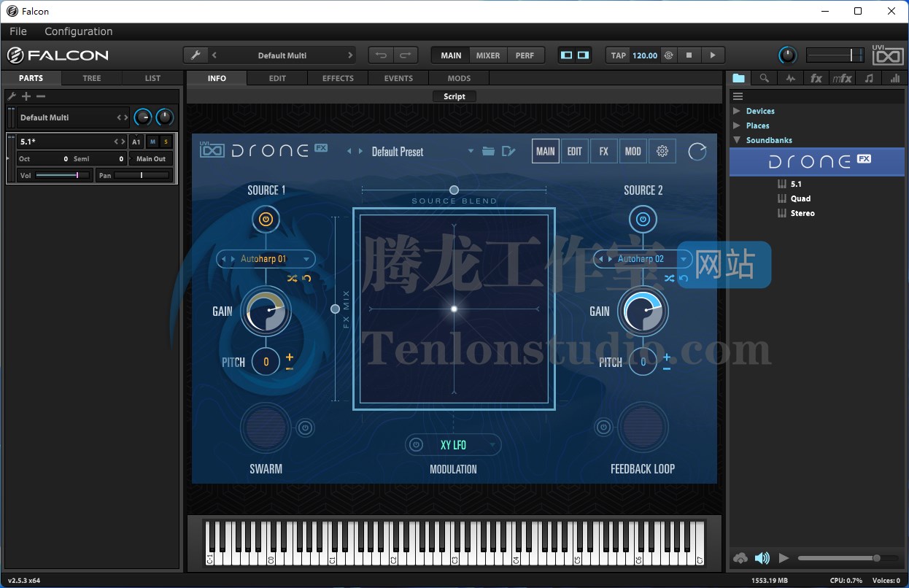The image size is (909, 588).
Task: Switch to the PERF view
Action: pos(525,55)
